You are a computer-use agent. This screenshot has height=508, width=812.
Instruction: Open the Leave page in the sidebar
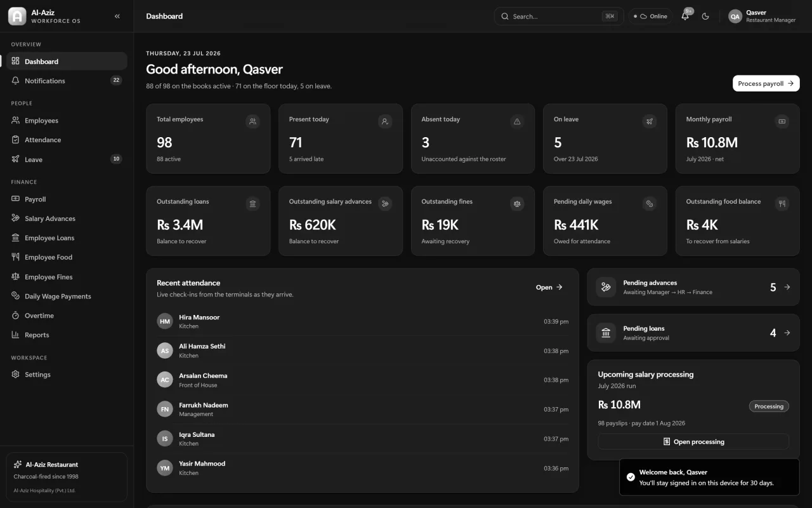(x=66, y=159)
